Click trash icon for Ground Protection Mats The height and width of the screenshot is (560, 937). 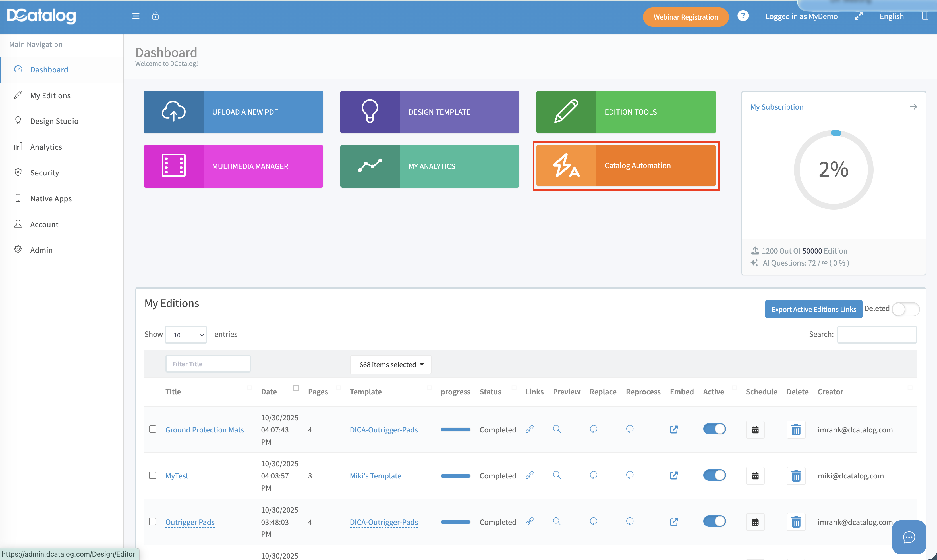796,430
